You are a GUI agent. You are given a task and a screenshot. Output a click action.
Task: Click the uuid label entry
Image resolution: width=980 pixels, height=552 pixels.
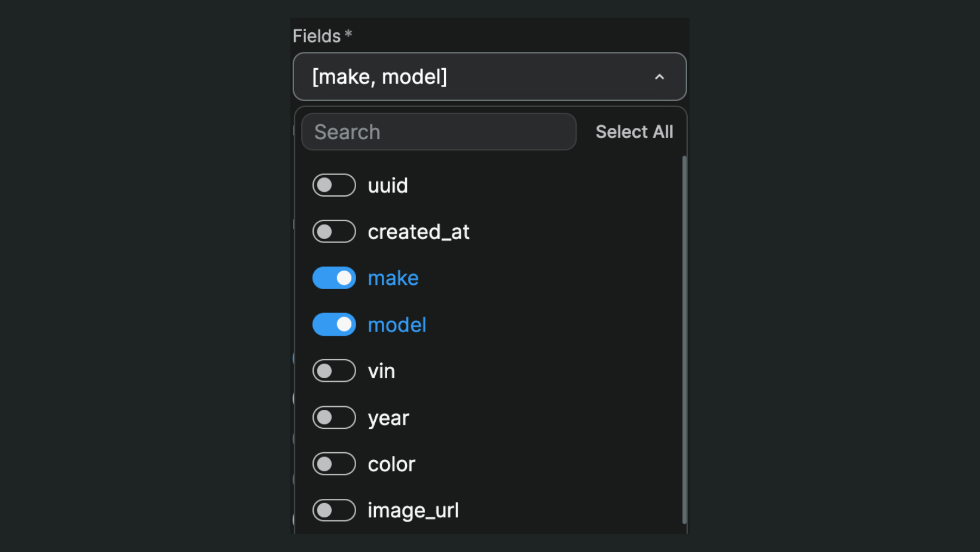tap(387, 185)
